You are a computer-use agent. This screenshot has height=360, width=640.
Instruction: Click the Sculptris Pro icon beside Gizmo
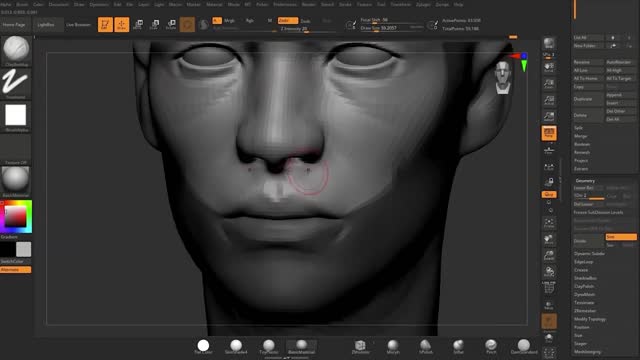[203, 24]
